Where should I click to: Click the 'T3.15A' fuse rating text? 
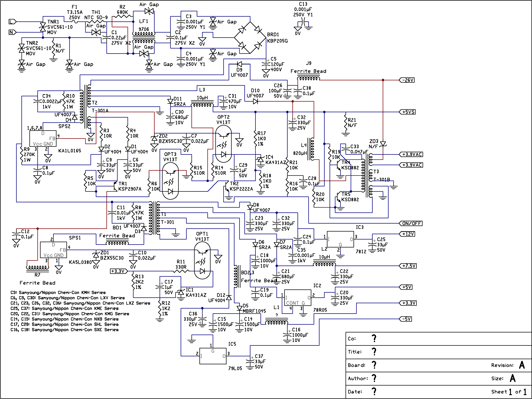75,12
